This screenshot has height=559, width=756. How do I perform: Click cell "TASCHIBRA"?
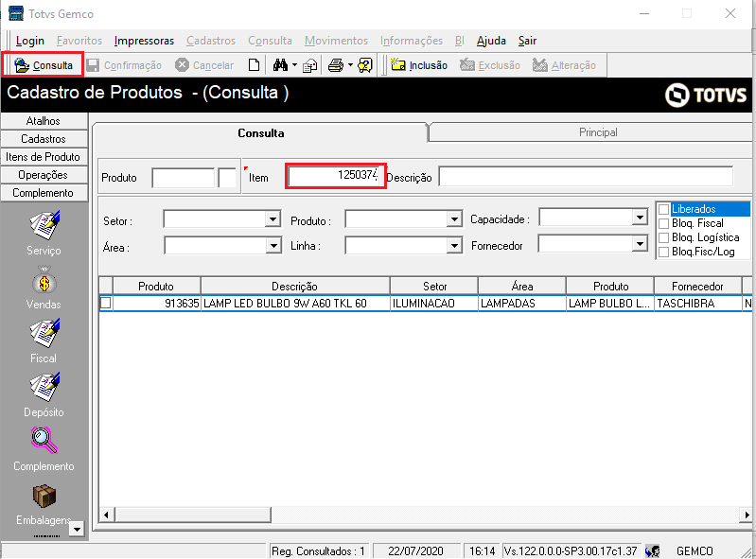(x=697, y=303)
